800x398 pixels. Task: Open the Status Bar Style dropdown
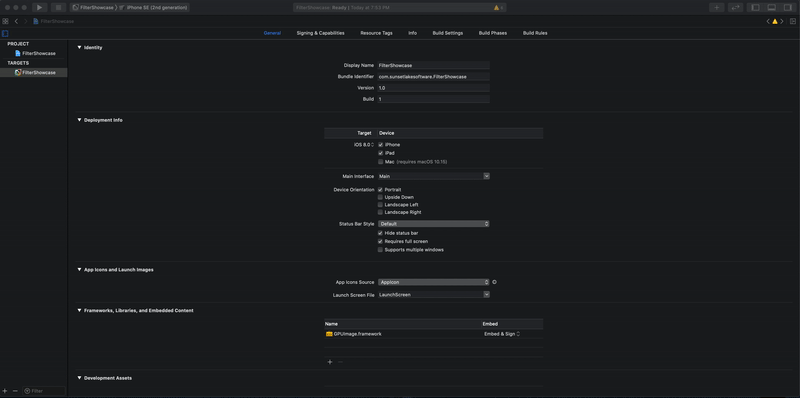point(434,223)
